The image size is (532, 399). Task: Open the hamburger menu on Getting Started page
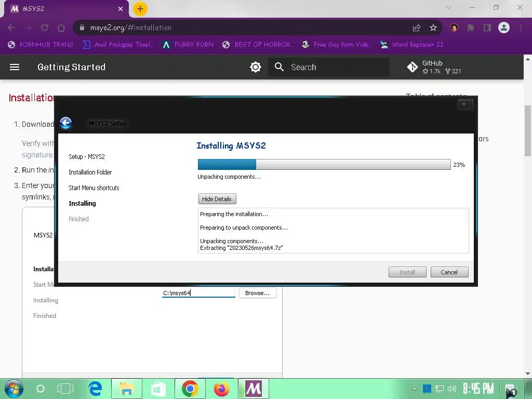click(14, 67)
